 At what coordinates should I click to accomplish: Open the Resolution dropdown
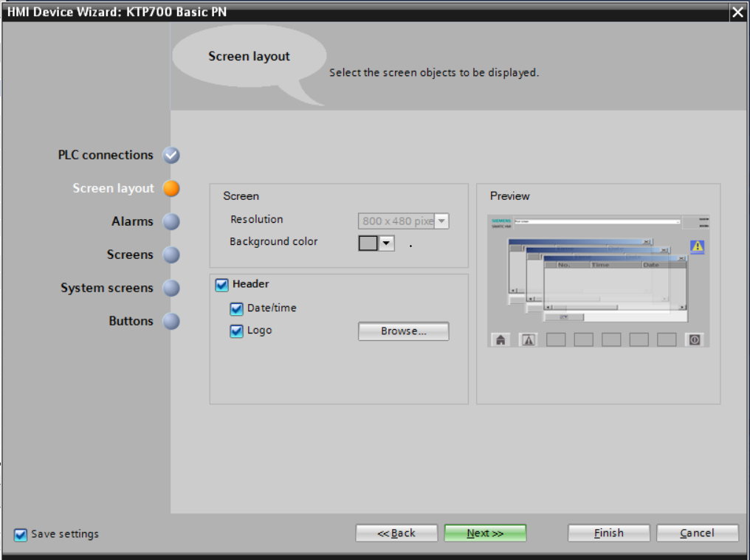point(441,221)
